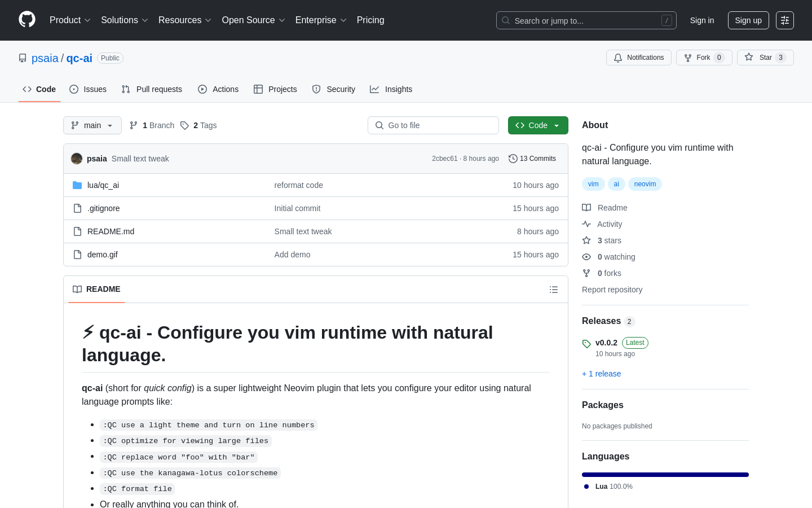Click the book icon in README tab

pos(77,289)
